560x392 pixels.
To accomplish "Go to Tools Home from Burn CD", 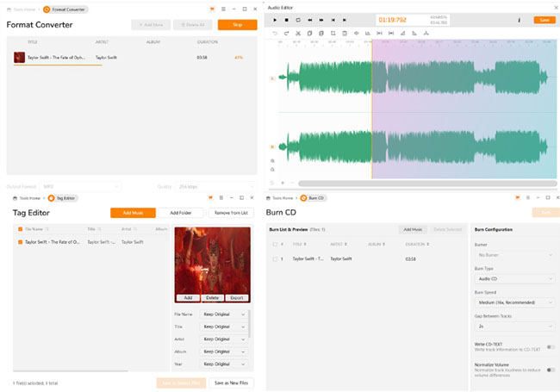I will click(280, 198).
